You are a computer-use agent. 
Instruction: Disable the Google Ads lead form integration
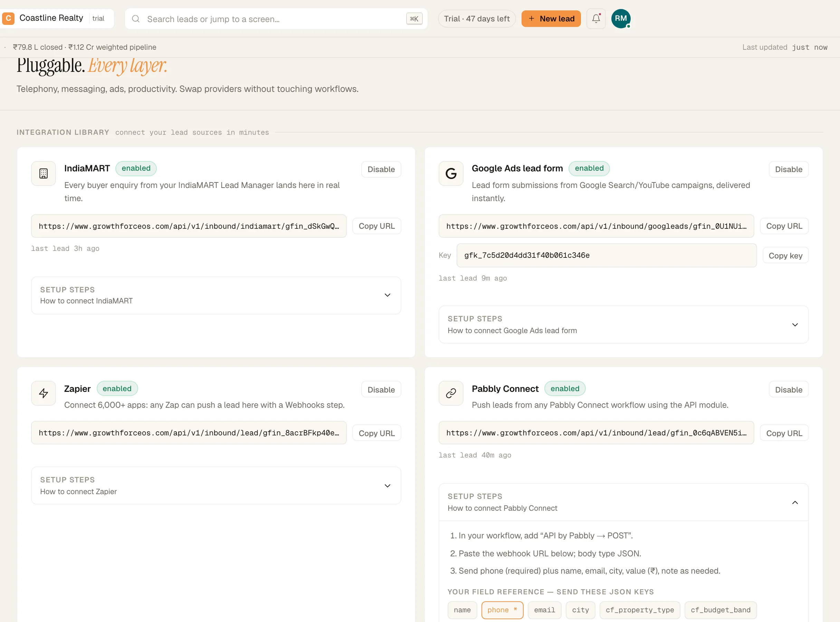click(789, 169)
